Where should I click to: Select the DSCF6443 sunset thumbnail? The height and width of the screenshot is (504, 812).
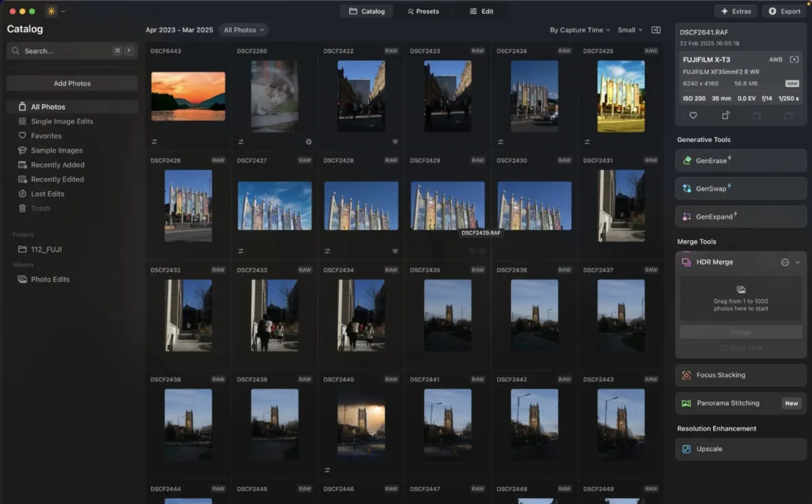coord(188,96)
